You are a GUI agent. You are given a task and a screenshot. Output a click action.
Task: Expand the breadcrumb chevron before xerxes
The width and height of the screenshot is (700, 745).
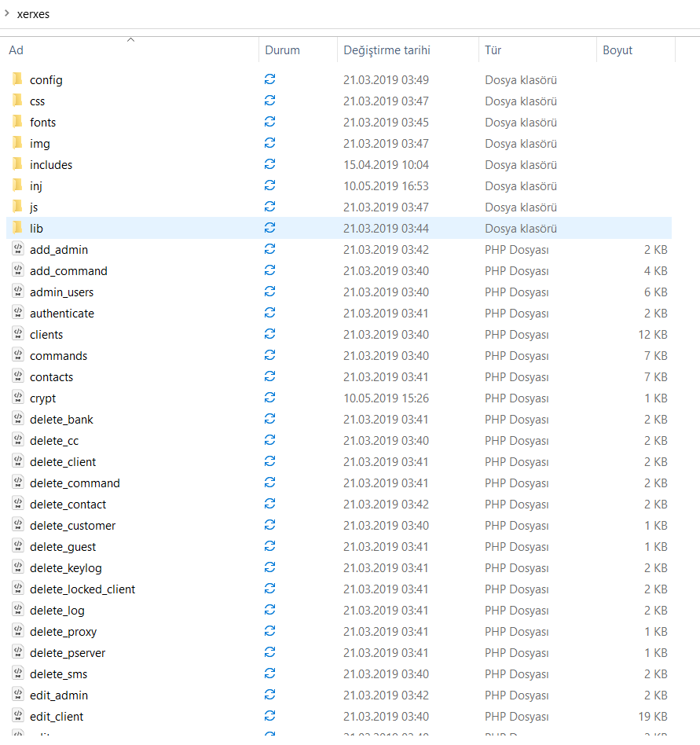tap(6, 13)
